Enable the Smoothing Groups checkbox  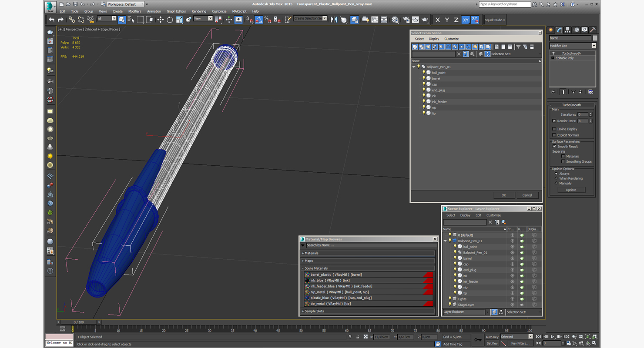[563, 161]
